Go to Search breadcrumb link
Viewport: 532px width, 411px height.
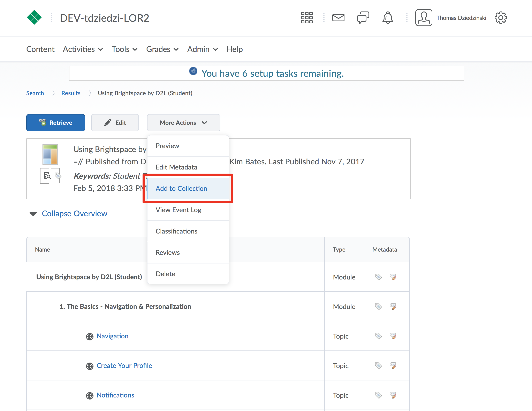(x=35, y=93)
